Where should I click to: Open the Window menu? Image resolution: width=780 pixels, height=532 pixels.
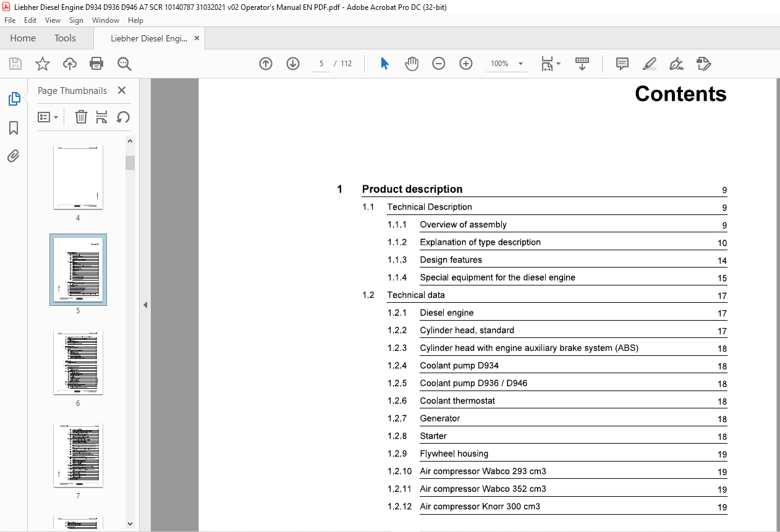coord(106,20)
